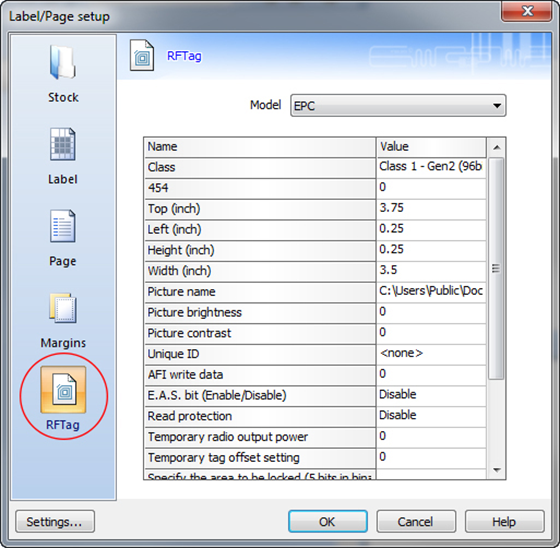The height and width of the screenshot is (548, 560).
Task: Select the Picture contrast value cell
Action: tap(431, 334)
